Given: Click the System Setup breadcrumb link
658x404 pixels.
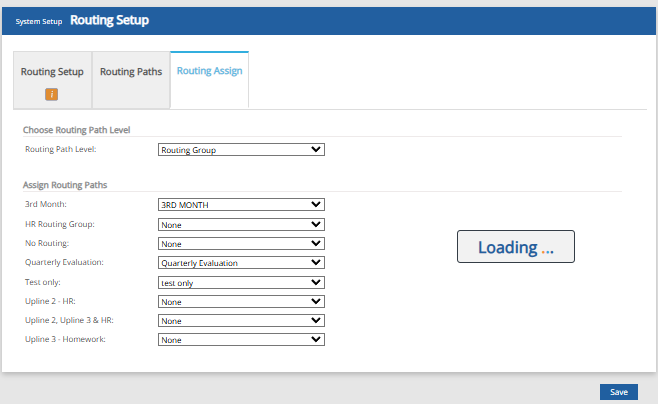Looking at the screenshot, I should pyautogui.click(x=38, y=21).
